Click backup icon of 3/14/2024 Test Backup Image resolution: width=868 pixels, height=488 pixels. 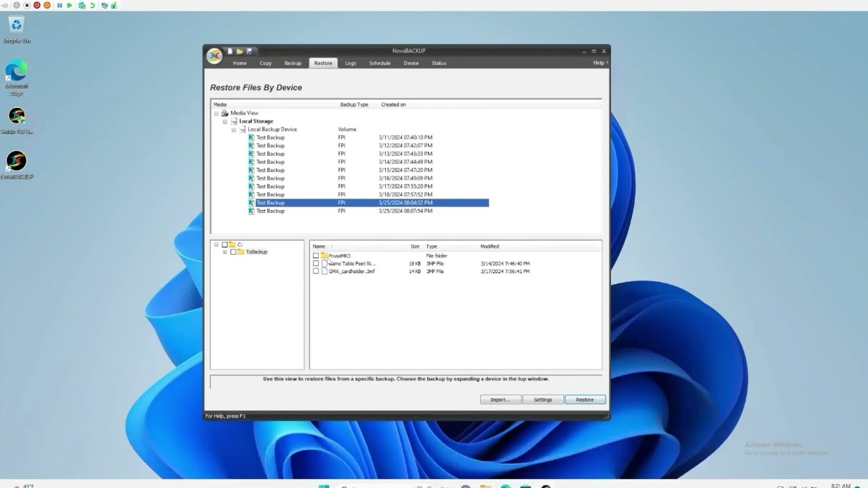point(251,162)
